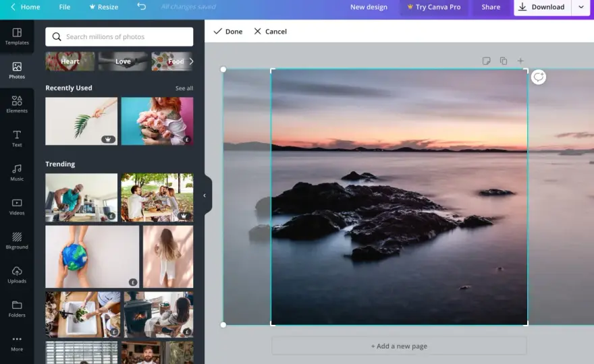Select the palm leaf photo thumbnail
Screen dimensions: 594x364
pyautogui.click(x=82, y=121)
